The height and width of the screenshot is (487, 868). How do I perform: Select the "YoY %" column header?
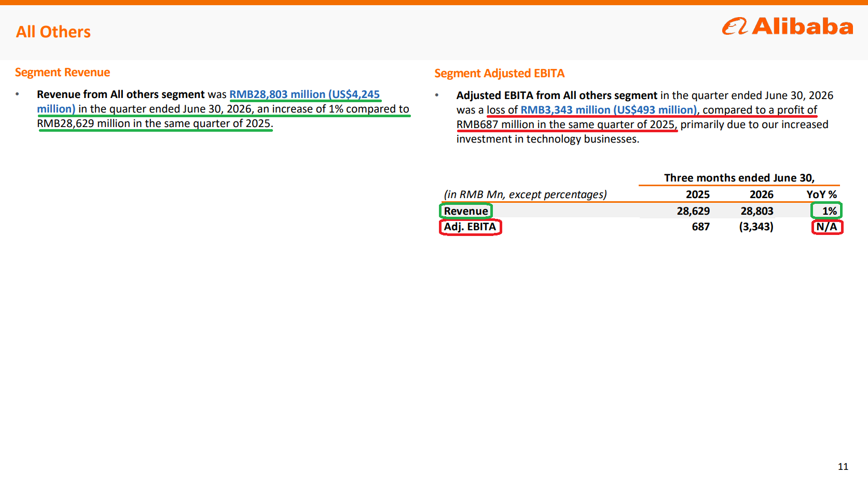click(822, 194)
